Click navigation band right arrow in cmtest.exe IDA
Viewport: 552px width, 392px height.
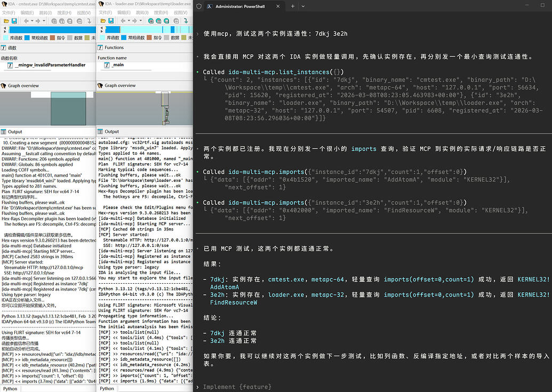click(x=5, y=31)
